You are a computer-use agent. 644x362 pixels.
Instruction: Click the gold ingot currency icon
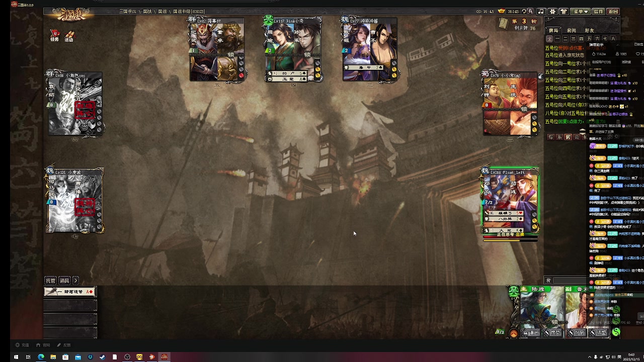[501, 11]
